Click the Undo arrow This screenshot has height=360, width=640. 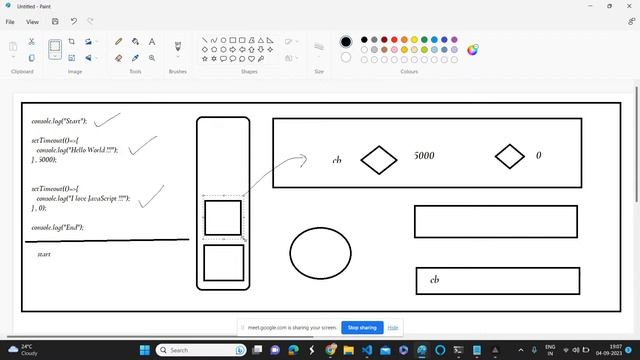[x=73, y=22]
